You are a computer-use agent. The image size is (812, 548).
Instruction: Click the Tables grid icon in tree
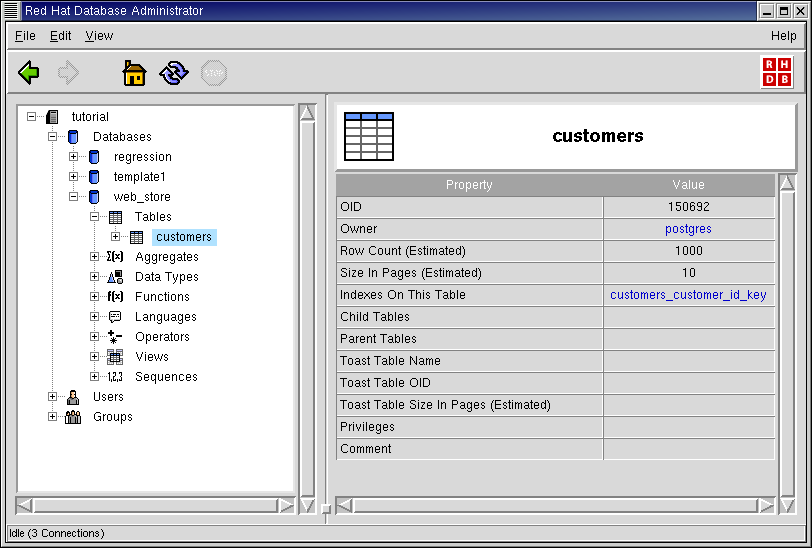coord(115,217)
